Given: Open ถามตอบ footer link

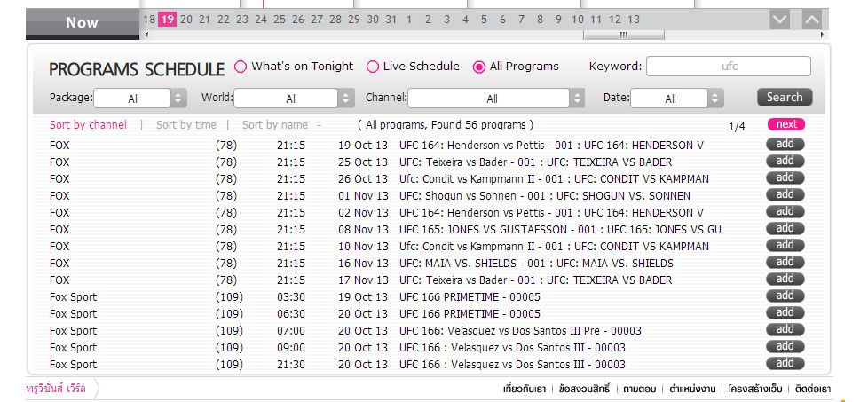Looking at the screenshot, I should pyautogui.click(x=639, y=389).
